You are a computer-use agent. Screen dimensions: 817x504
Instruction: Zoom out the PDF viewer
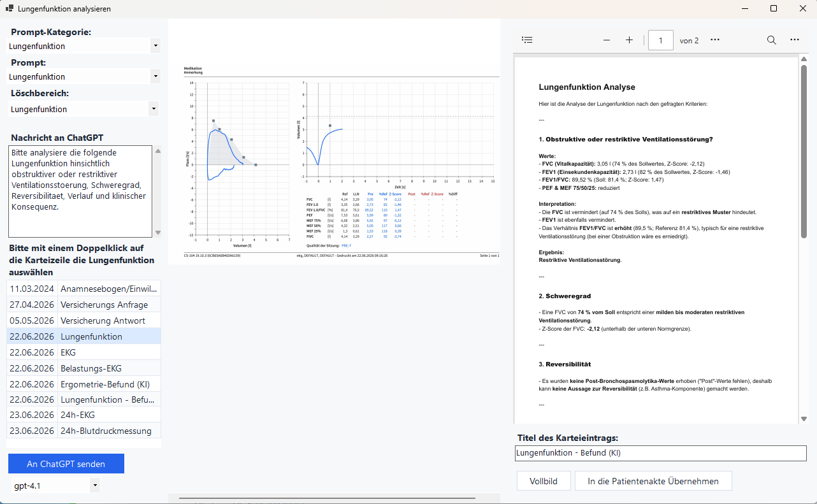[607, 40]
